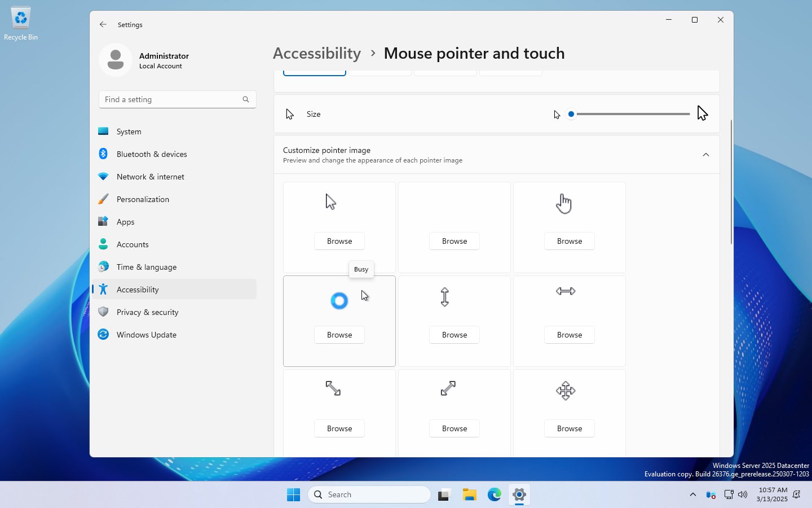Click the Bluetooth icon in the sidebar
812x508 pixels.
104,154
